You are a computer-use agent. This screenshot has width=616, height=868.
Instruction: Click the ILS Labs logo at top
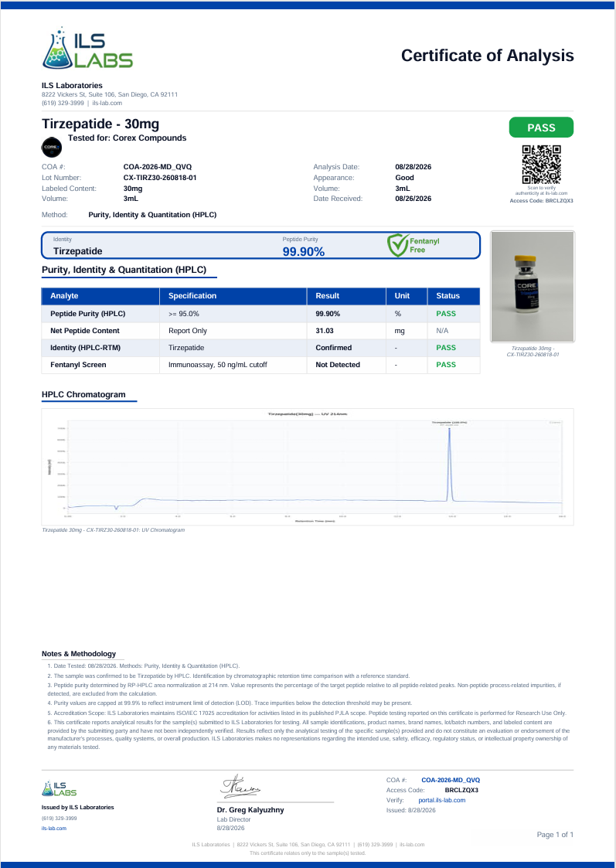coord(87,47)
